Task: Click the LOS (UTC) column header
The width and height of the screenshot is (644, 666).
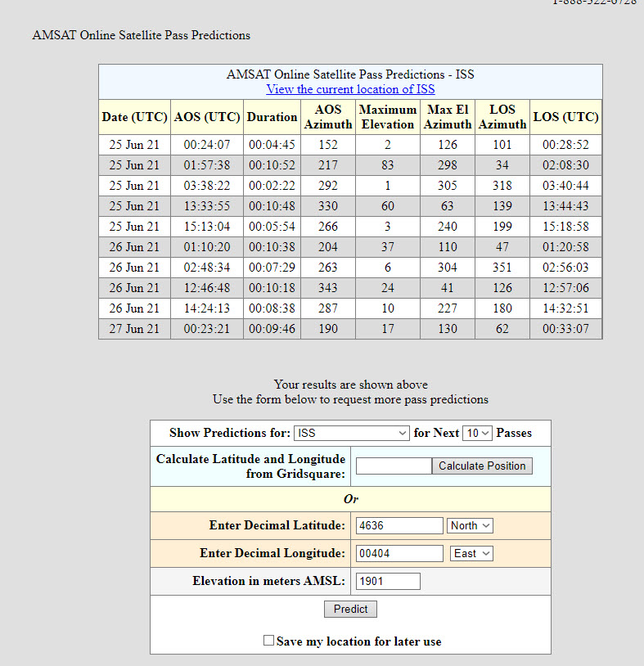Action: tap(565, 117)
